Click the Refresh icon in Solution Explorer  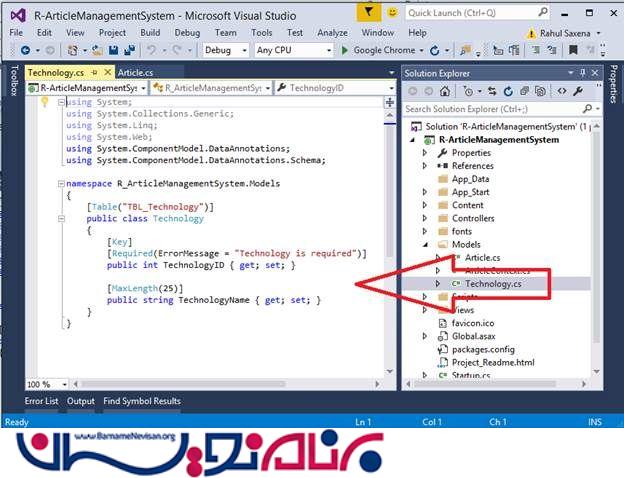point(506,91)
